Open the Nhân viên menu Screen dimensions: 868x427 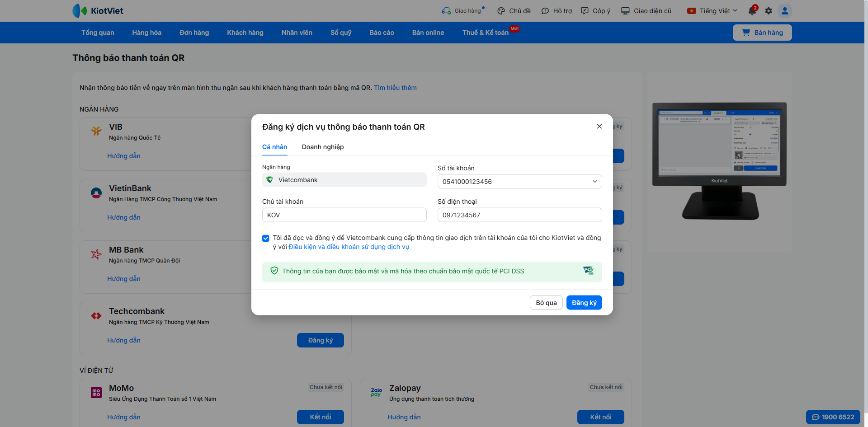[x=297, y=33]
